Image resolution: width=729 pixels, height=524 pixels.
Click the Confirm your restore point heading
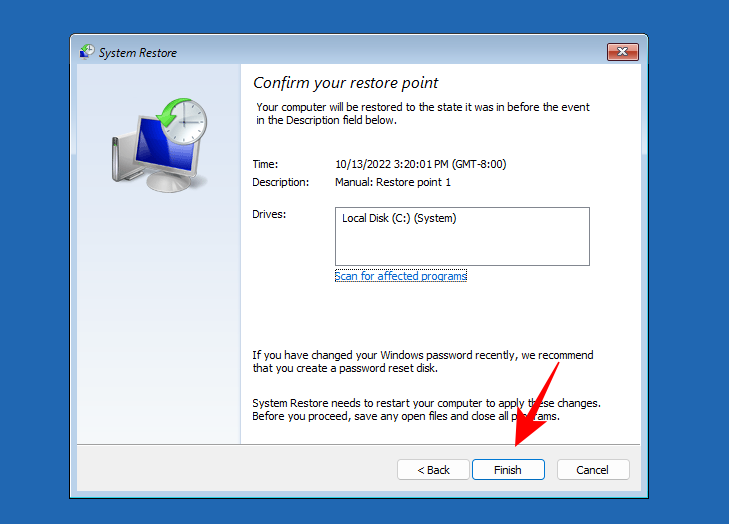pos(345,83)
